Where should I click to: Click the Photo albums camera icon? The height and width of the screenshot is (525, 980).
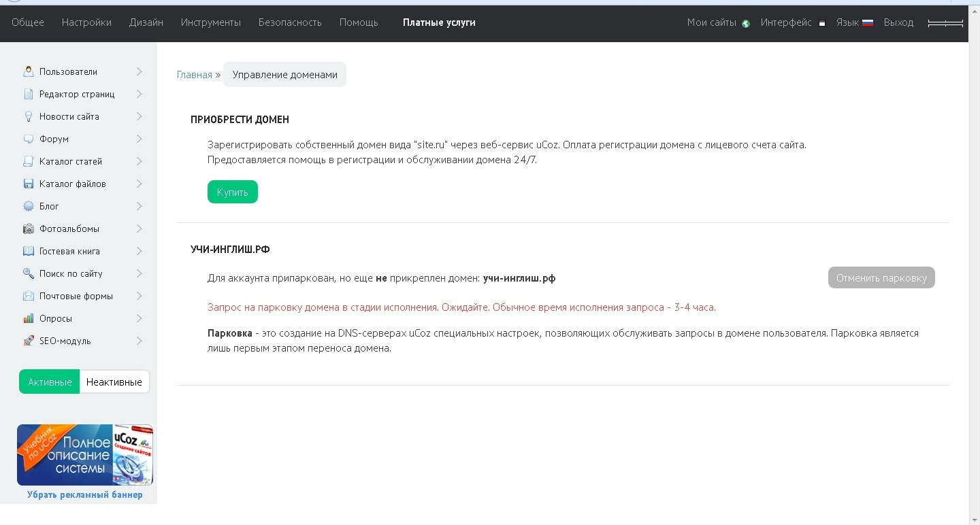click(29, 228)
